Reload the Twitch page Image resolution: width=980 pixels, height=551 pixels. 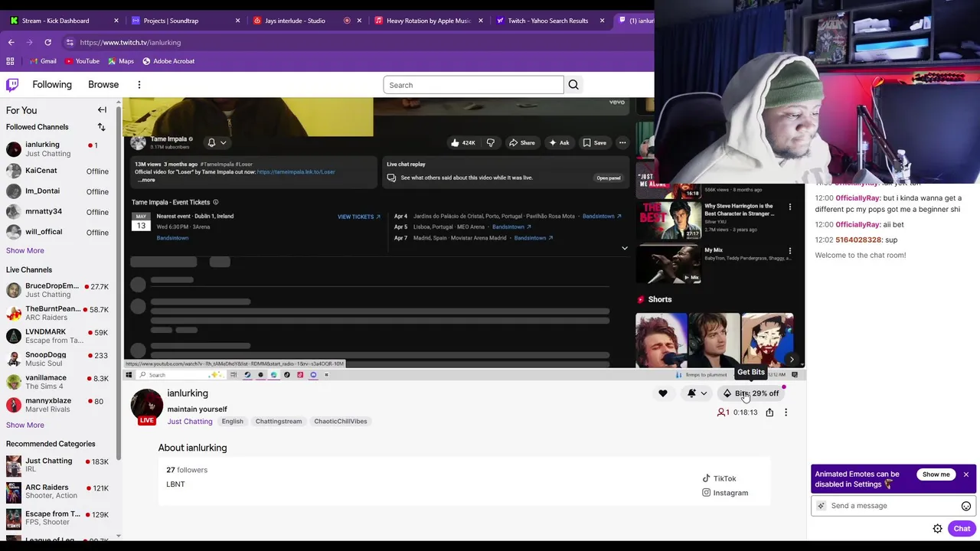point(47,42)
